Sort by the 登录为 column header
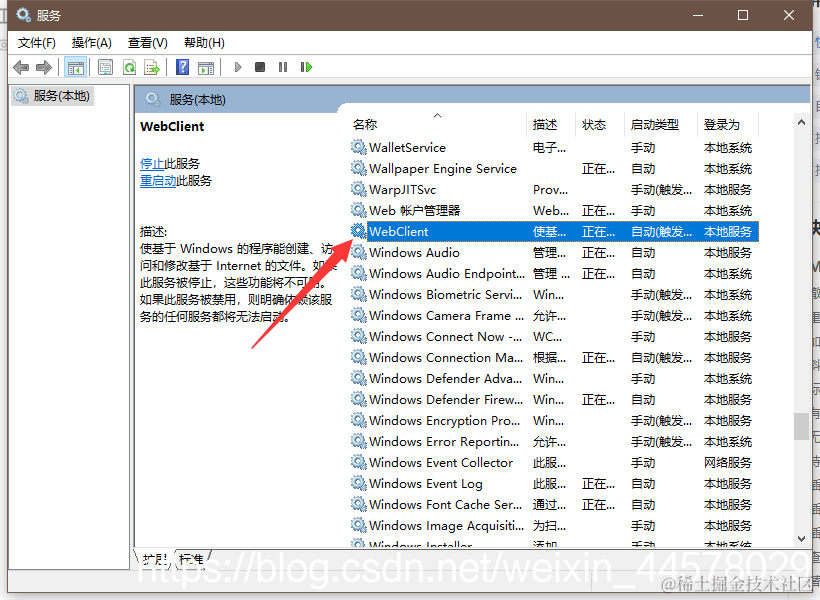The width and height of the screenshot is (820, 600). [x=727, y=124]
